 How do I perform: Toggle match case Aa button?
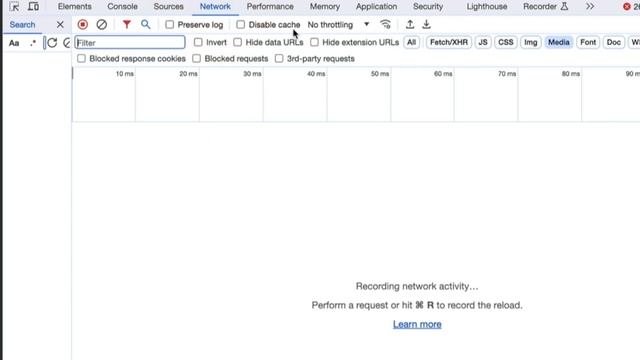(x=14, y=43)
